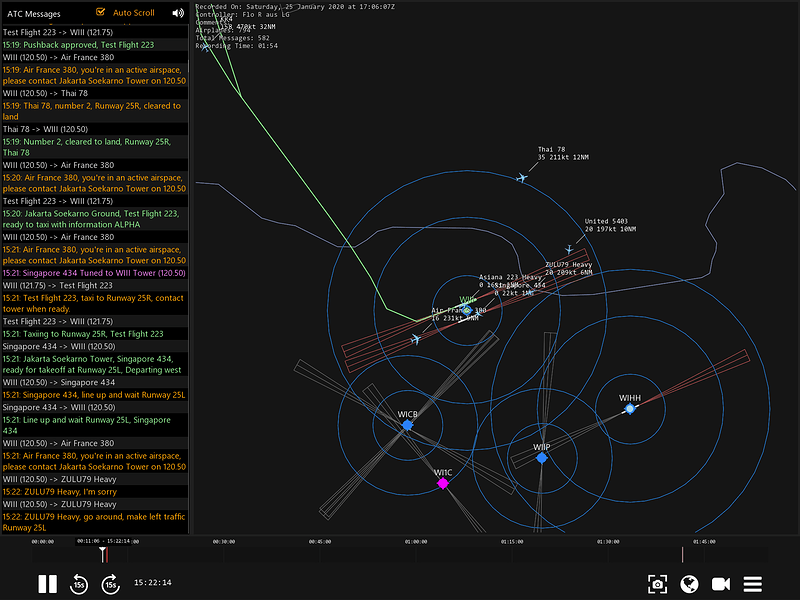Image resolution: width=800 pixels, height=600 pixels.
Task: Mute ATC messages audio speaker
Action: pyautogui.click(x=178, y=13)
